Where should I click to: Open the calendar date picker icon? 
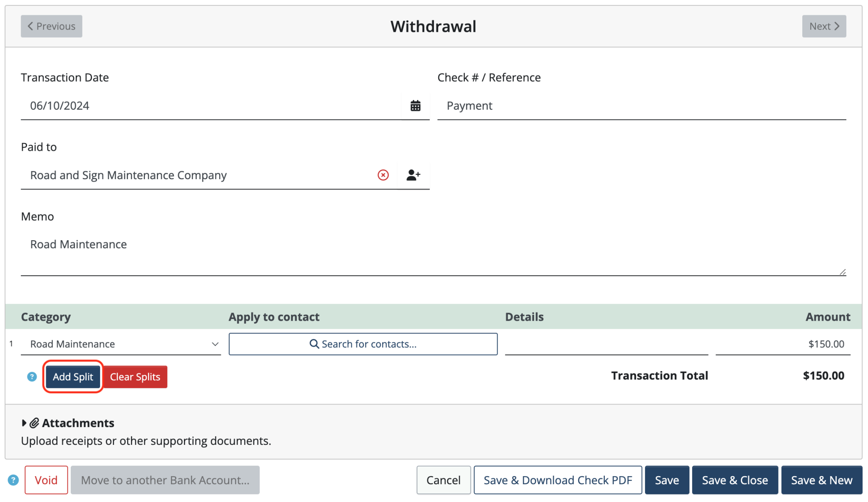pyautogui.click(x=415, y=106)
